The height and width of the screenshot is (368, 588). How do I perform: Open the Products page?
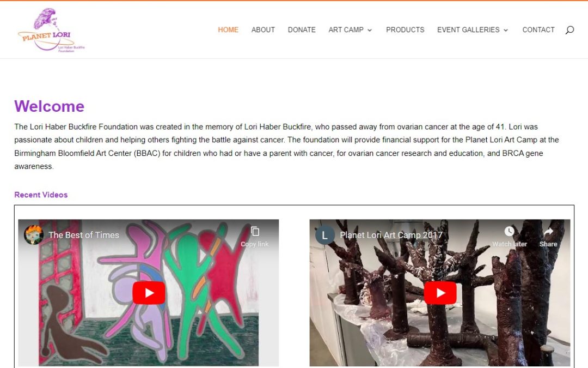pyautogui.click(x=405, y=29)
